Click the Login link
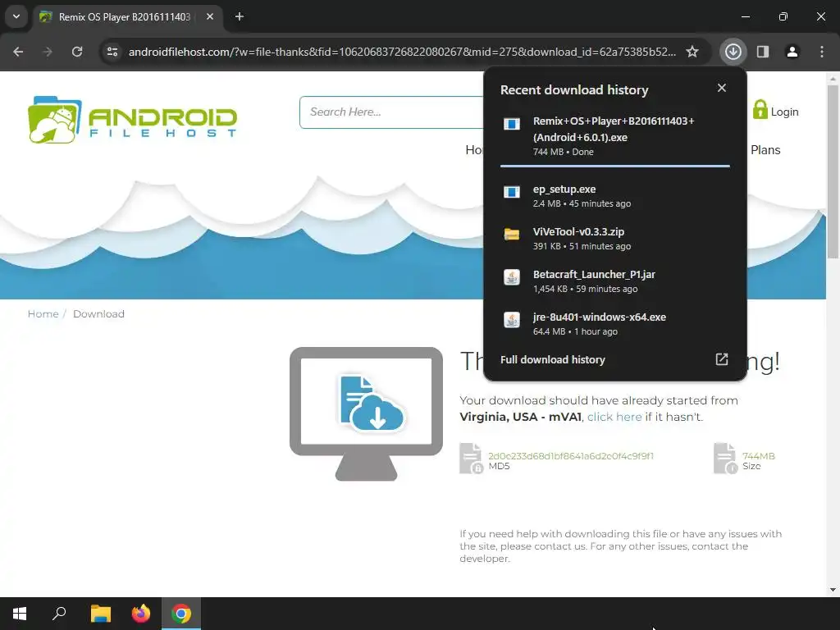 [x=784, y=112]
